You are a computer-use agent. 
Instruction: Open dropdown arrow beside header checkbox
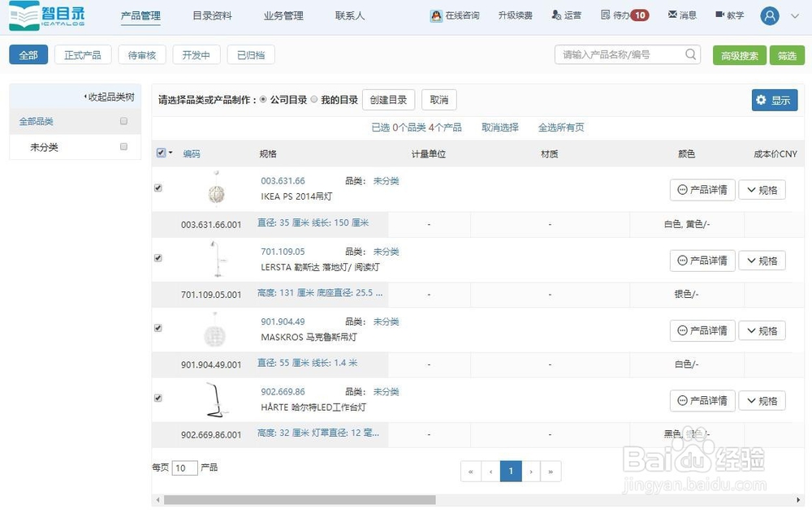(x=171, y=153)
